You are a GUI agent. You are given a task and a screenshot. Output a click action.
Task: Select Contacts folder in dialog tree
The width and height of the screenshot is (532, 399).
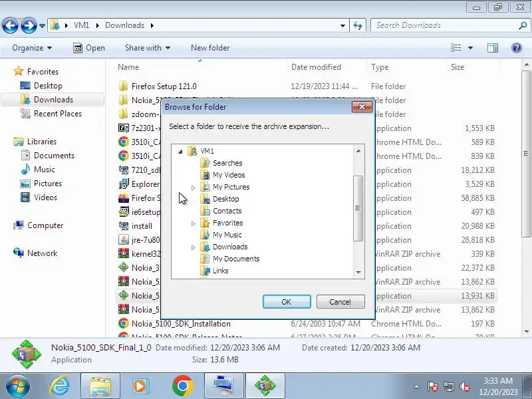(227, 211)
